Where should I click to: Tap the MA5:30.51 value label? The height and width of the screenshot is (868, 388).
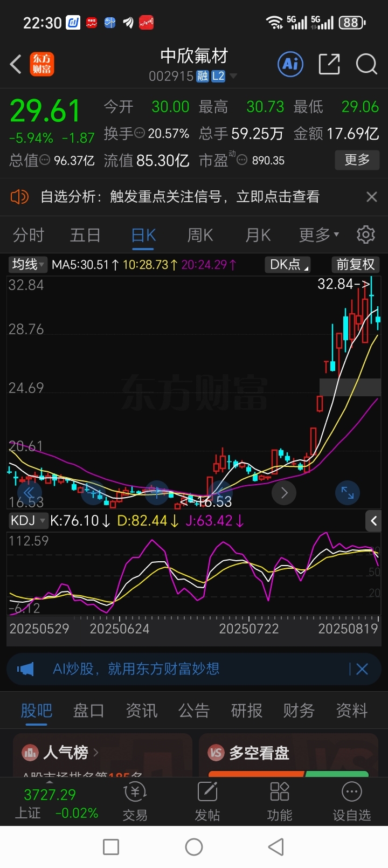[85, 265]
